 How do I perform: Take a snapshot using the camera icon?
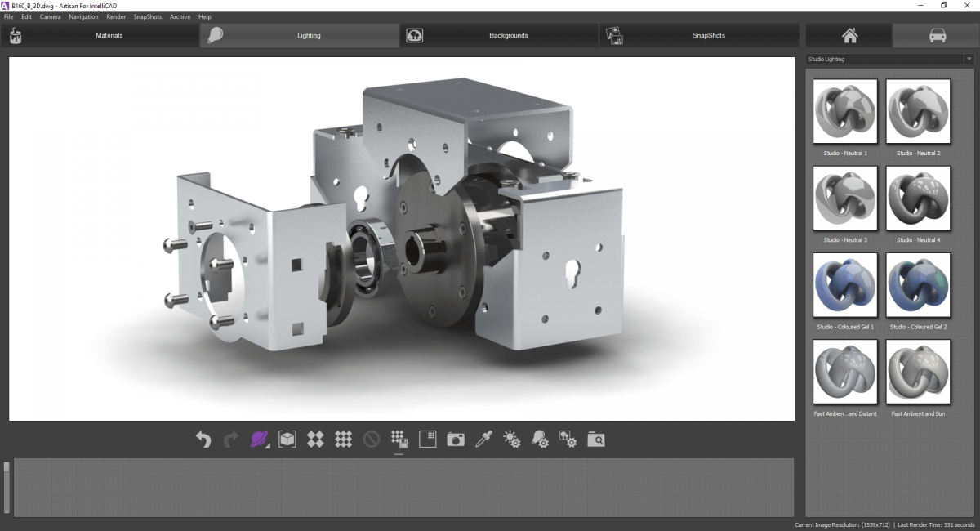456,439
